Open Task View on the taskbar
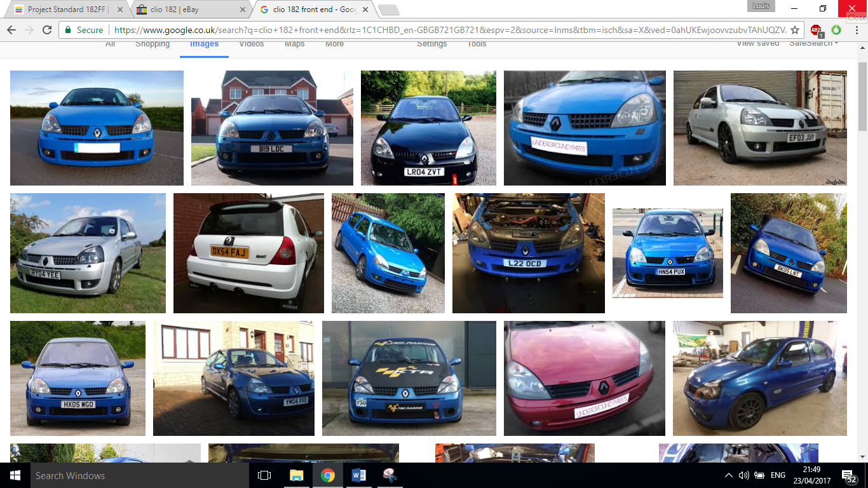The width and height of the screenshot is (868, 488). (264, 475)
